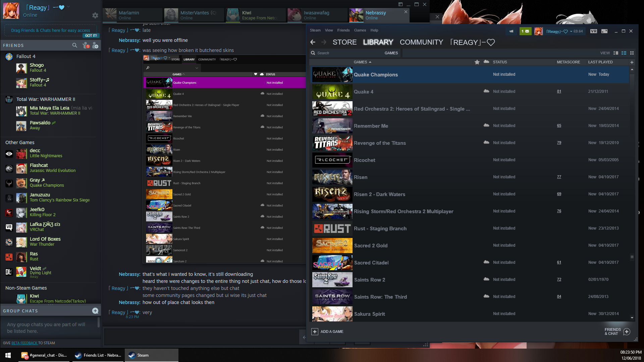Switch to the STORE tab
Screen dimensions: 644x362
[x=344, y=42]
